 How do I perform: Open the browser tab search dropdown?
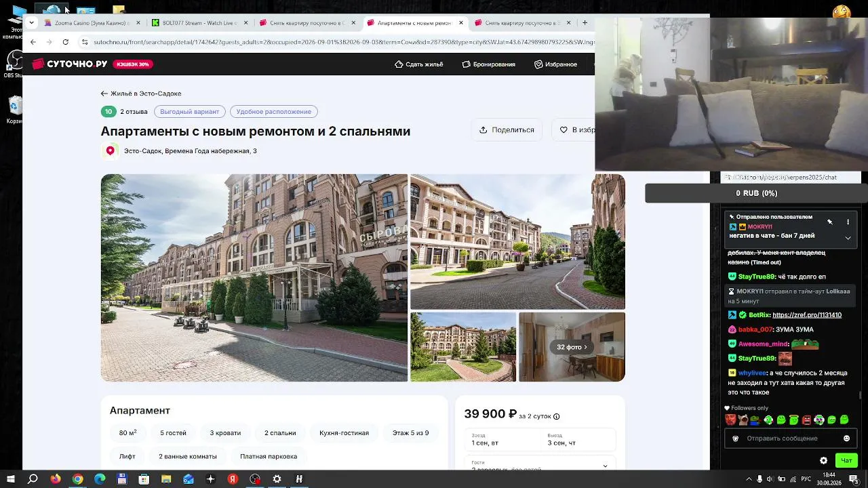(31, 23)
